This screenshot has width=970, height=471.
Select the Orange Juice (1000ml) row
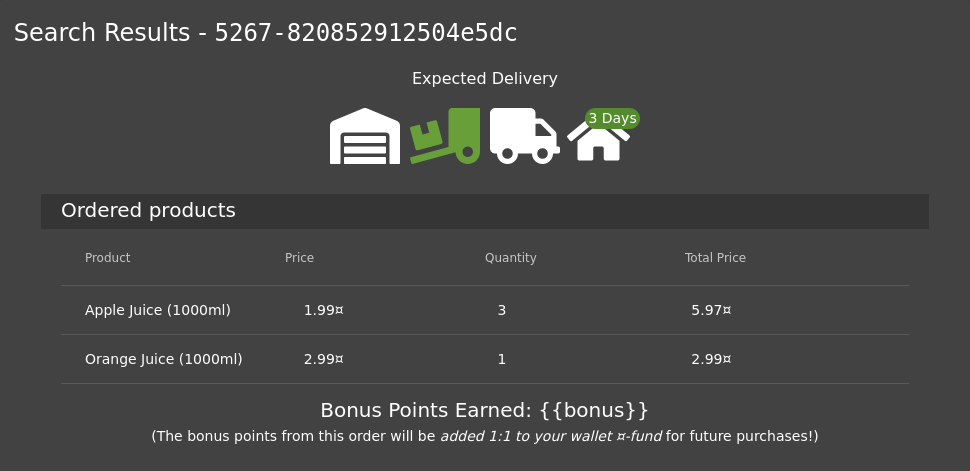485,359
